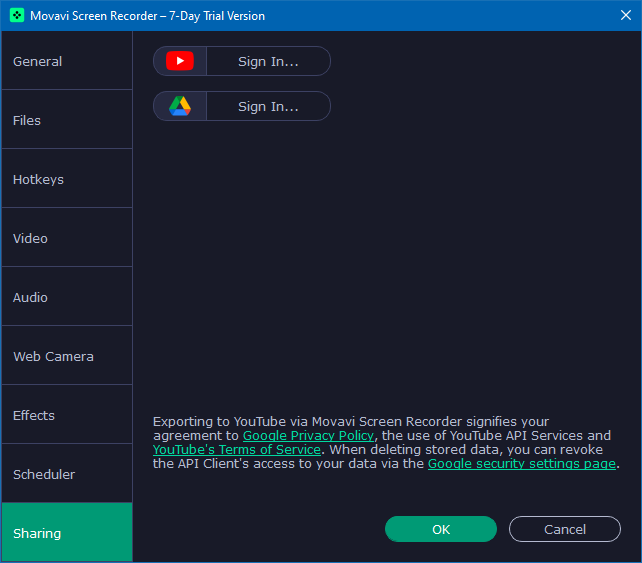Switch to the Files tab

pyautogui.click(x=66, y=120)
